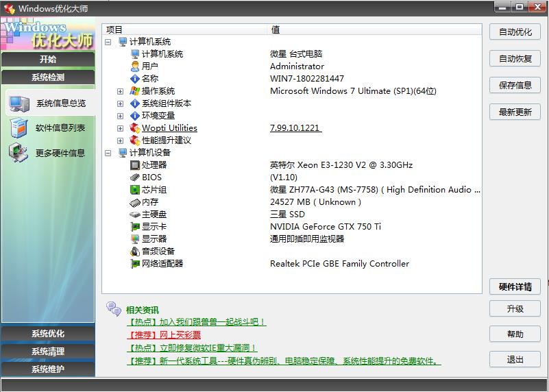The height and width of the screenshot is (392, 549).
Task: Click the 网络适配器 icon
Action: coord(135,264)
